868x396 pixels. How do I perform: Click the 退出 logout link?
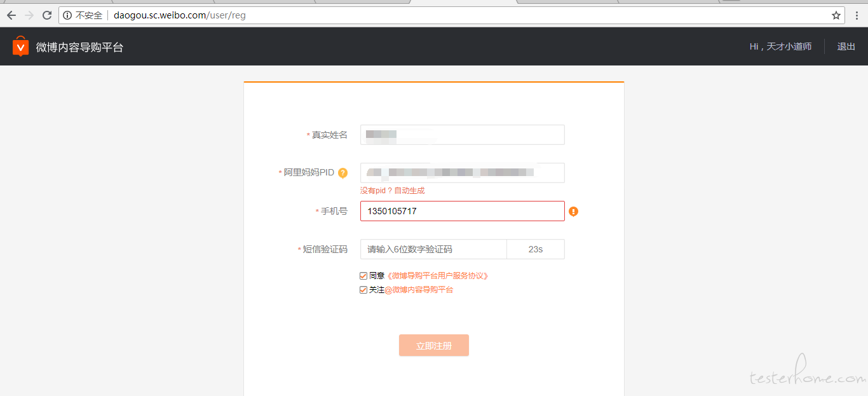point(846,46)
